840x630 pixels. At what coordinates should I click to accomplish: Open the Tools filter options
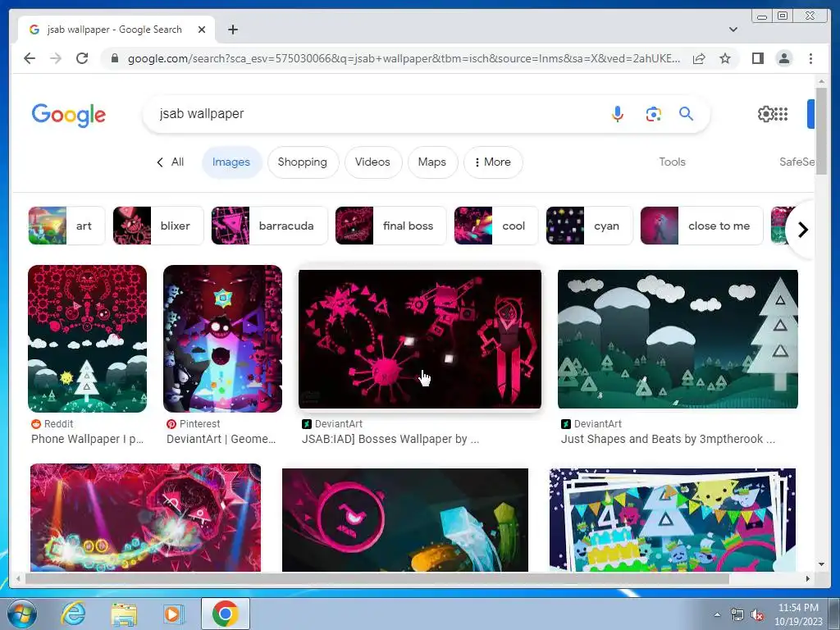pyautogui.click(x=672, y=162)
